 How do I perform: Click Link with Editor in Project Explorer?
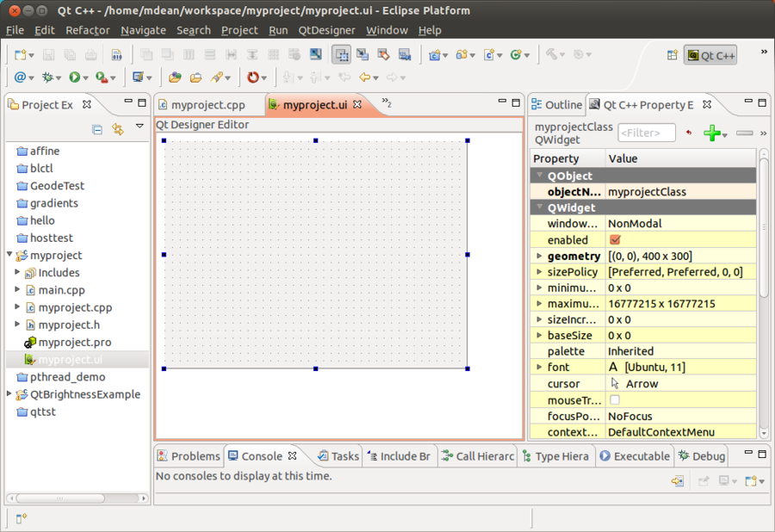pos(116,129)
